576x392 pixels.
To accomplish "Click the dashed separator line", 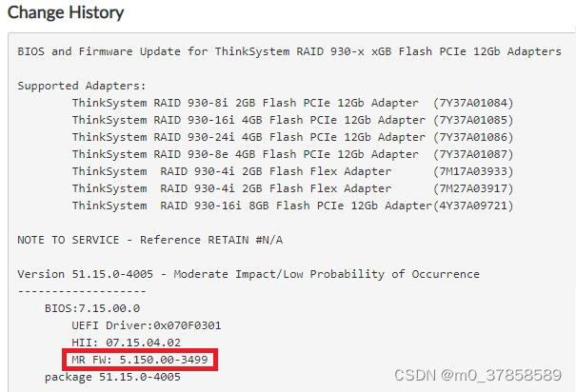I will click(x=82, y=291).
